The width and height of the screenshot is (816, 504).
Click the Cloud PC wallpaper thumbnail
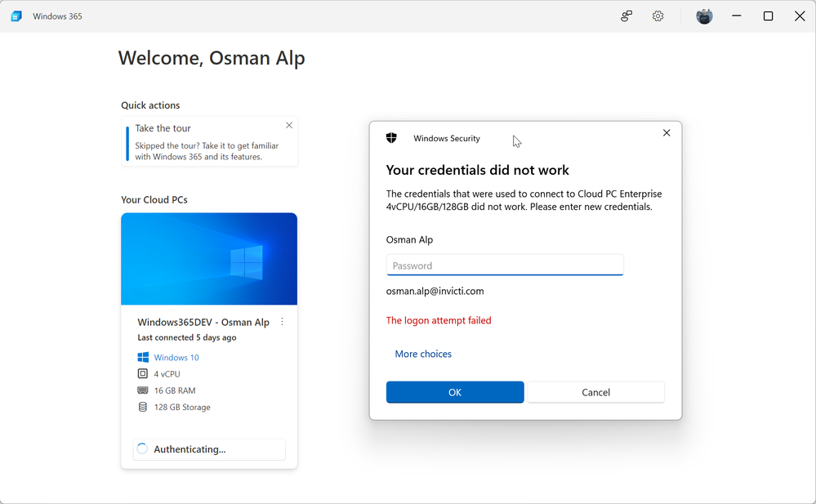pos(209,259)
